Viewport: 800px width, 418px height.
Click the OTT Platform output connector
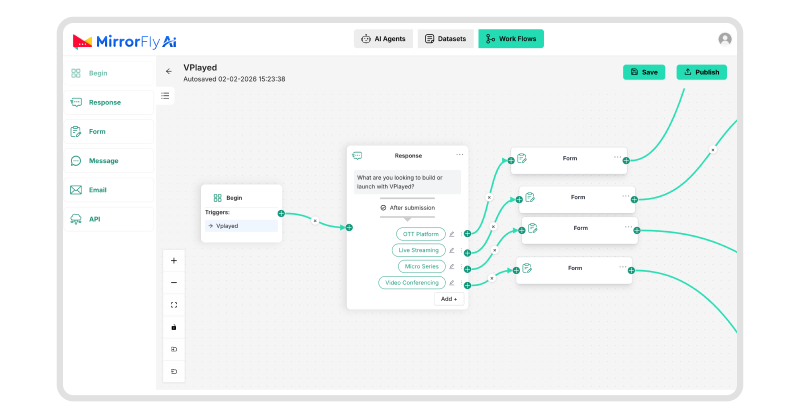coord(467,234)
